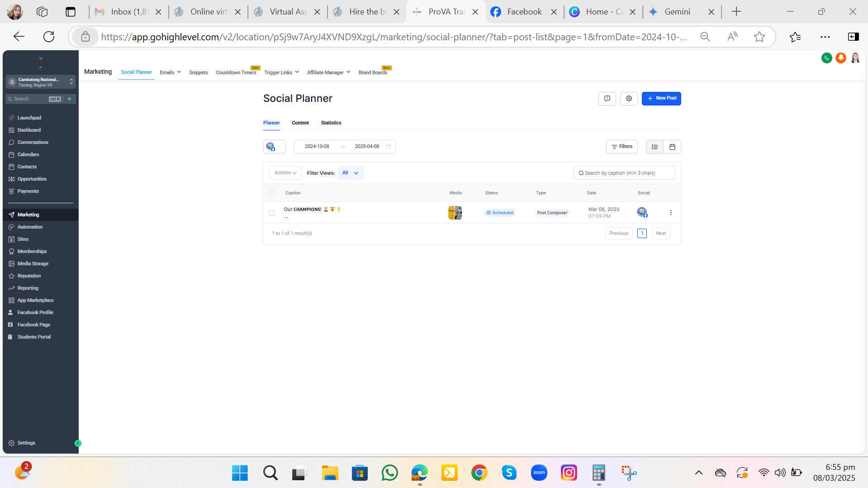The image size is (868, 488).
Task: Switch to calendar view
Action: point(672,147)
